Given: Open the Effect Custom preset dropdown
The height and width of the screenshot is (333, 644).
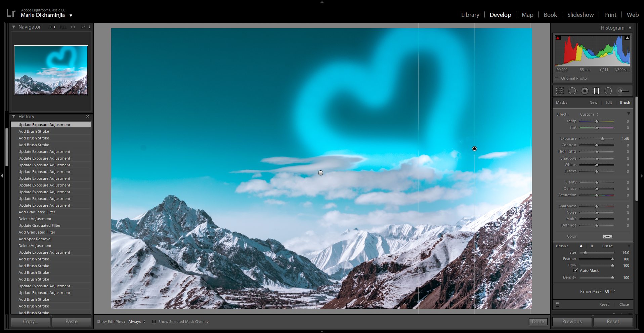Looking at the screenshot, I should [589, 114].
